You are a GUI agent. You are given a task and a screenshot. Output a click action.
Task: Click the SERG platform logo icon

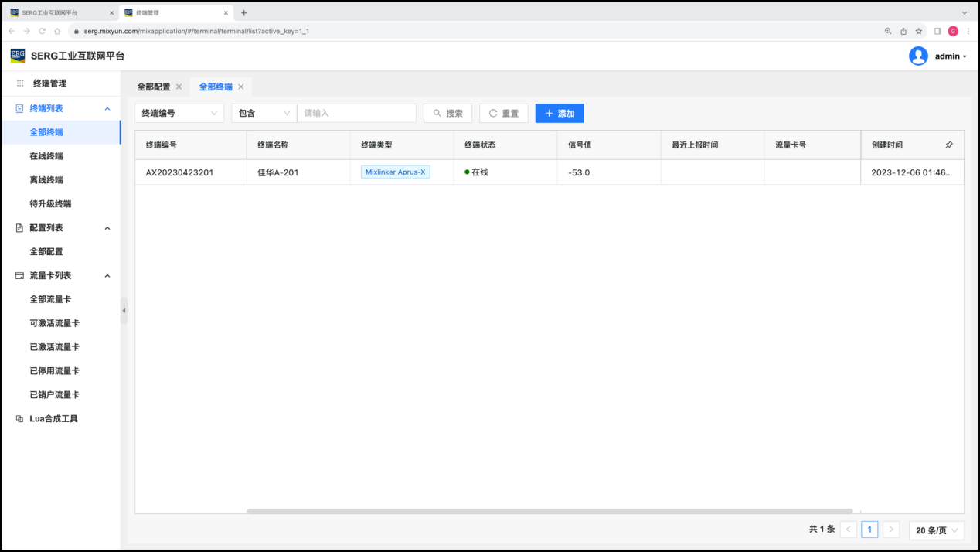[x=18, y=56]
